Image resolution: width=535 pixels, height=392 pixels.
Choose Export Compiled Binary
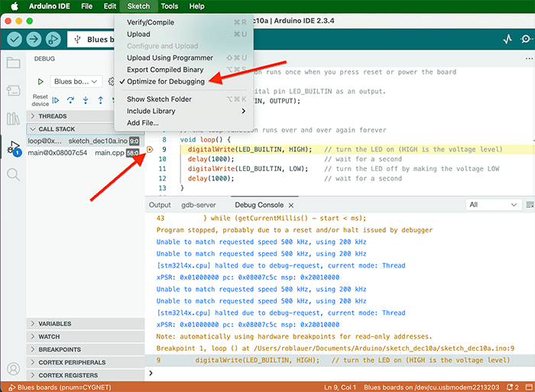click(186, 70)
